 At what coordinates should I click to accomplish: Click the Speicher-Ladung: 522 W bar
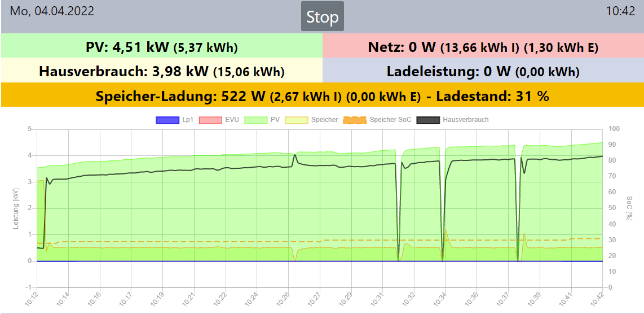click(x=323, y=95)
